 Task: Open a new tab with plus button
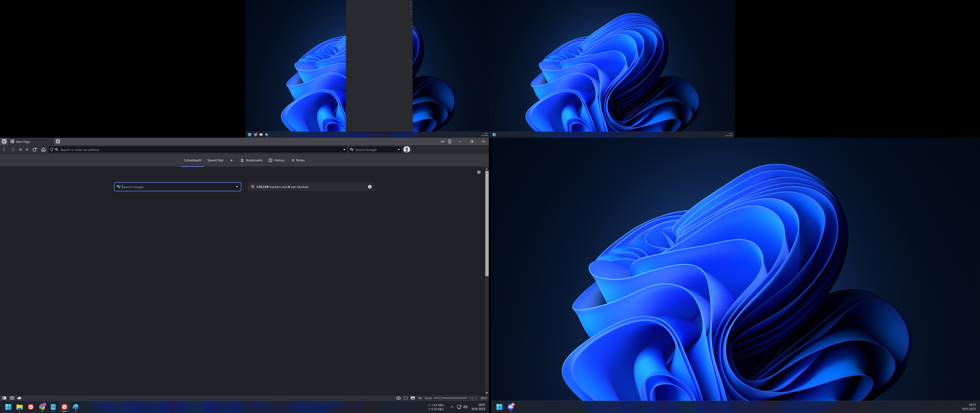58,141
